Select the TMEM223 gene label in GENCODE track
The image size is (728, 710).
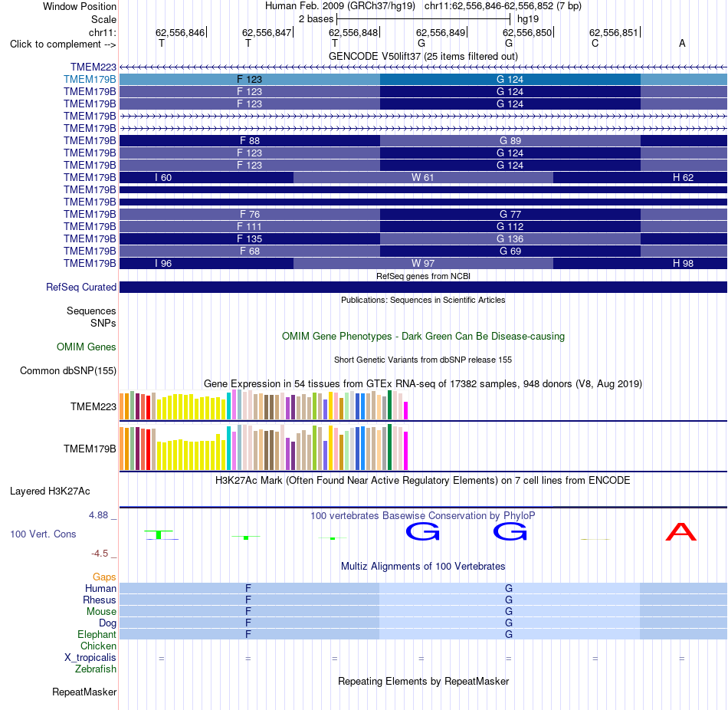93,67
